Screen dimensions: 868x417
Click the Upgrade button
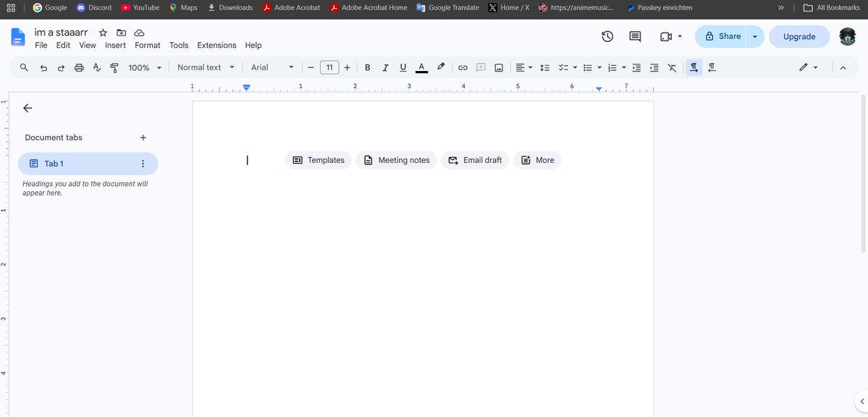click(x=799, y=36)
